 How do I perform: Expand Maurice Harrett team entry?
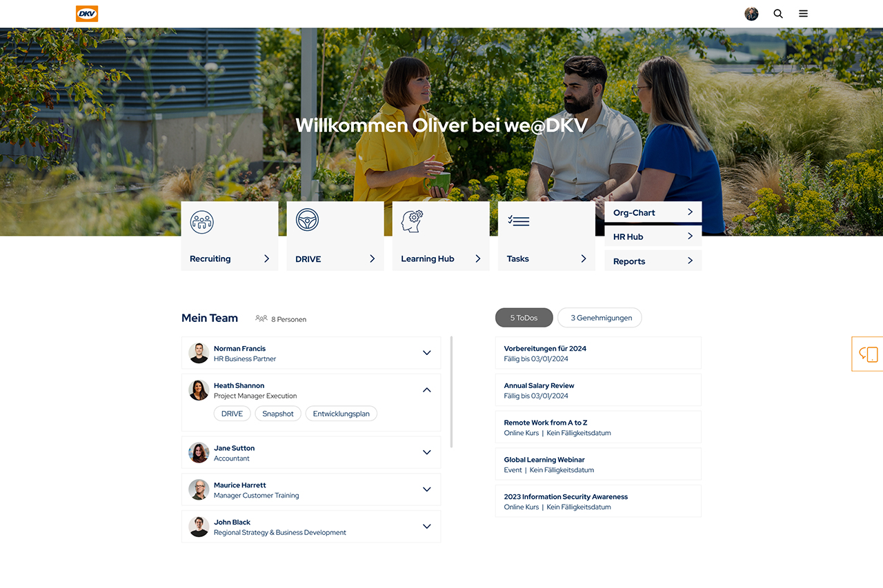pos(426,489)
